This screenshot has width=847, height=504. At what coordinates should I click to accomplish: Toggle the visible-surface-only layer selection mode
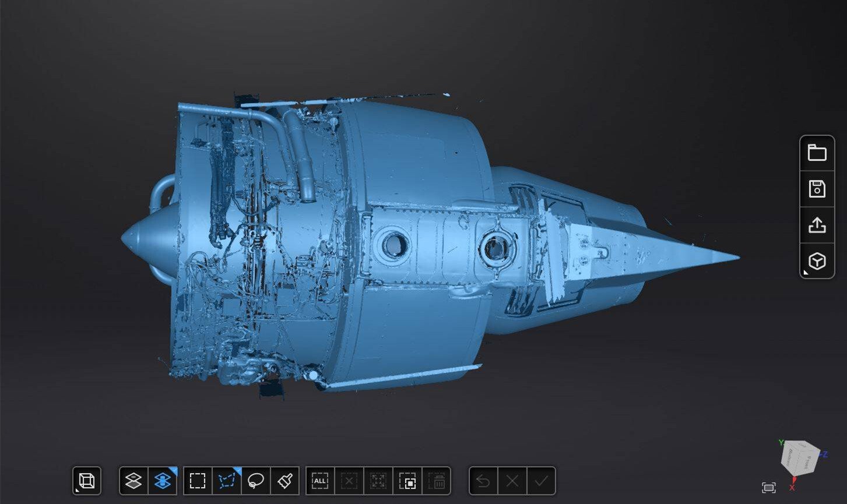coord(133,481)
